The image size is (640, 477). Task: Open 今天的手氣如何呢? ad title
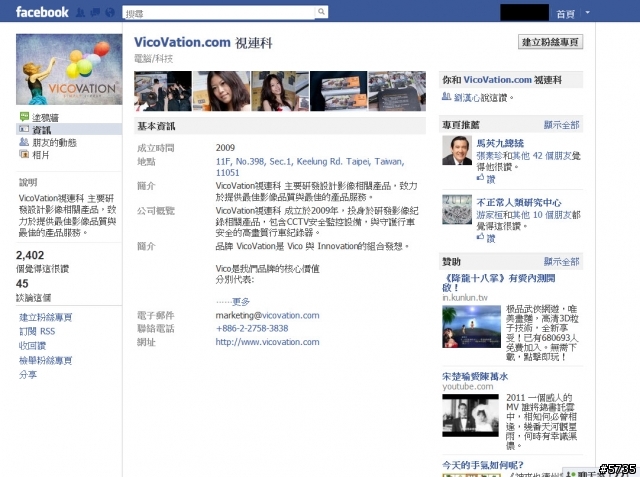[x=483, y=465]
